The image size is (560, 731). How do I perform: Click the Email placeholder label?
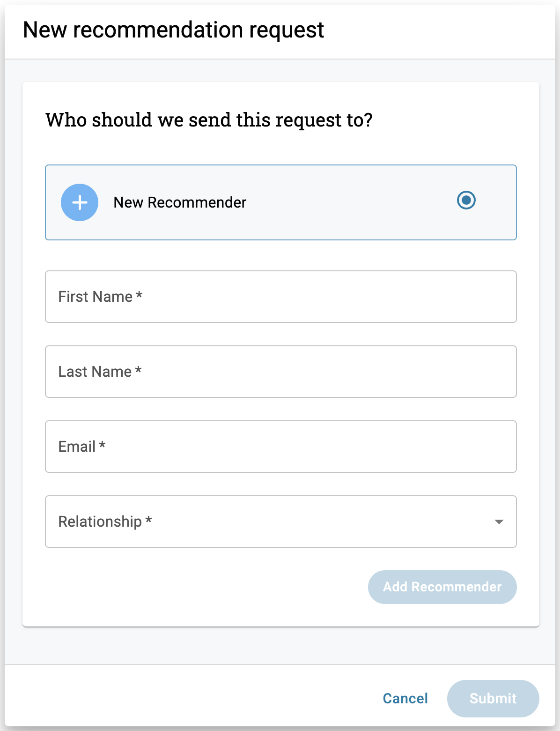[x=77, y=447]
